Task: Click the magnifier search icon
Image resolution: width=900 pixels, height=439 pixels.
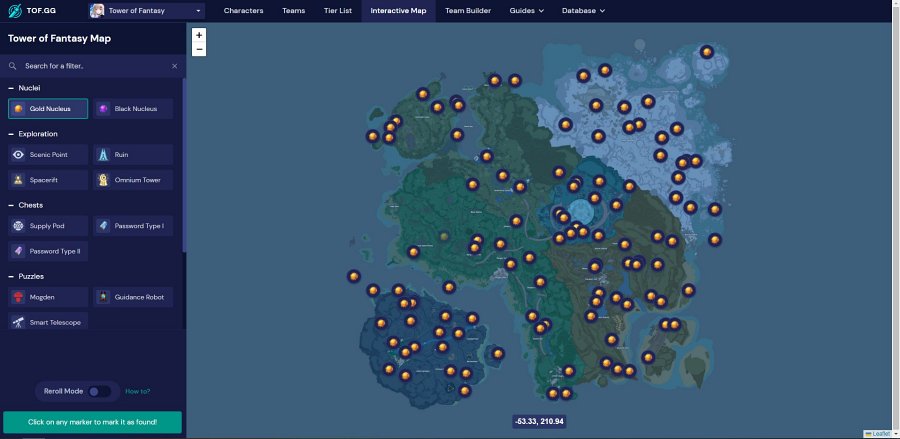Action: pyautogui.click(x=13, y=66)
